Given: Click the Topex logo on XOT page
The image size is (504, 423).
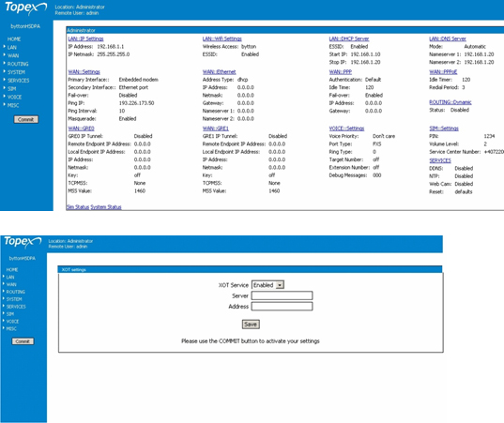Looking at the screenshot, I should 23,242.
